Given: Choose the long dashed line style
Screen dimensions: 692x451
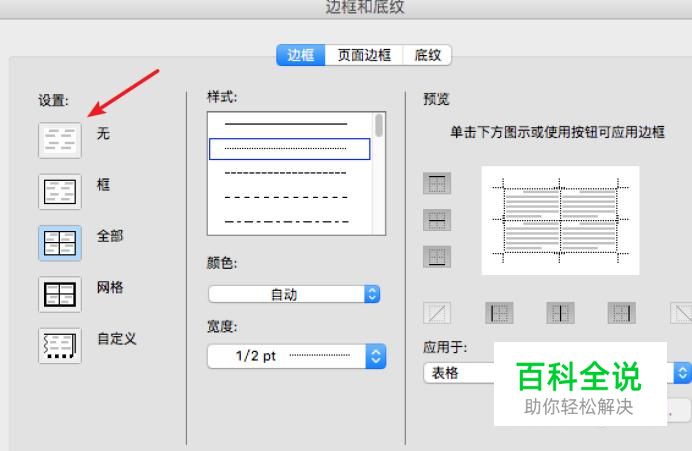Looking at the screenshot, I should click(286, 197).
